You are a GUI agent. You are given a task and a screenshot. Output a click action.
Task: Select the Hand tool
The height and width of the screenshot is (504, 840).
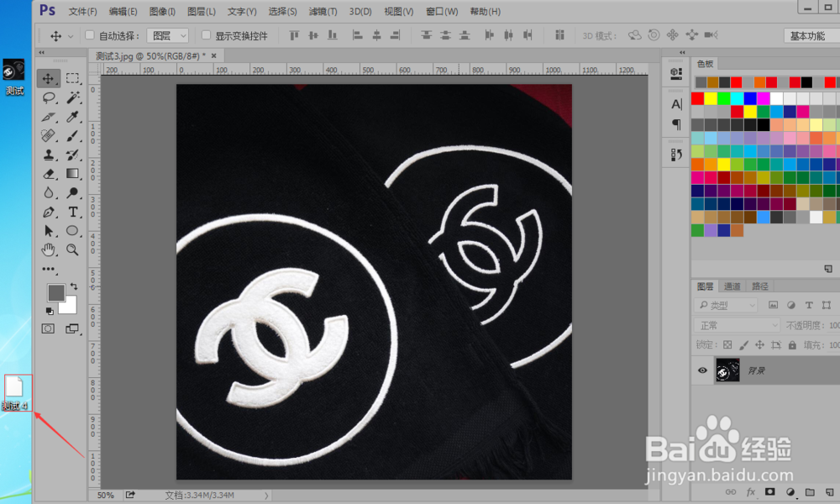48,249
